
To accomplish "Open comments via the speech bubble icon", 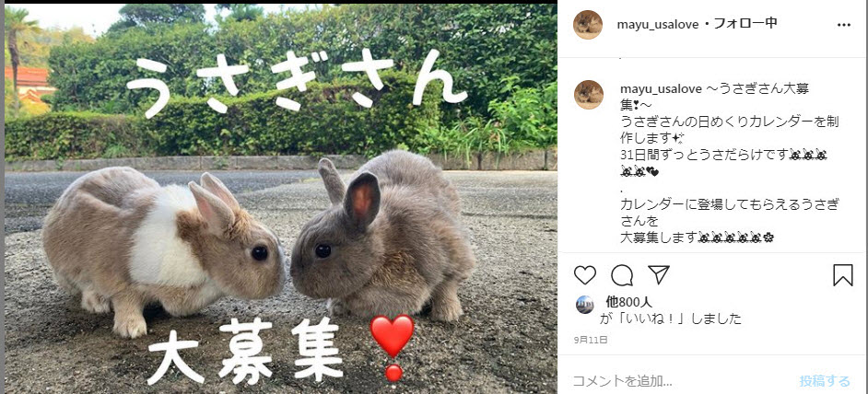I will point(622,275).
